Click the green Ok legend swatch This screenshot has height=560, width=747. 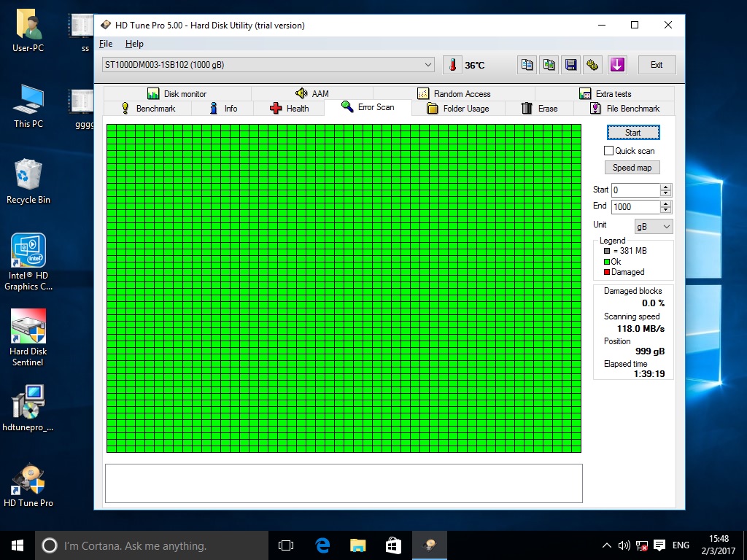point(607,262)
